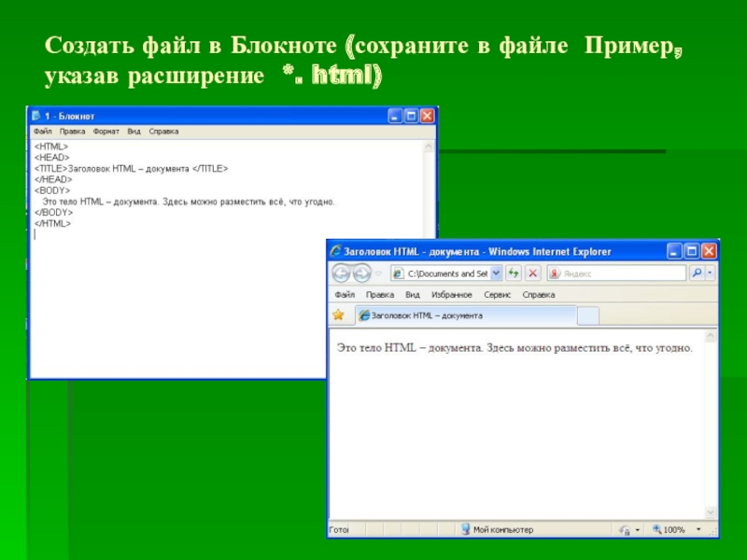Select tab Заголовок HTML – документа
747x560 pixels.
[466, 315]
